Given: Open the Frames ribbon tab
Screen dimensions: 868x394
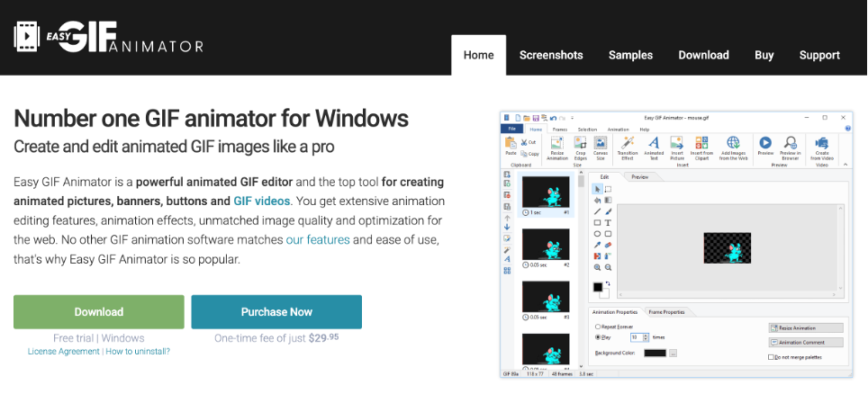Looking at the screenshot, I should [x=560, y=130].
